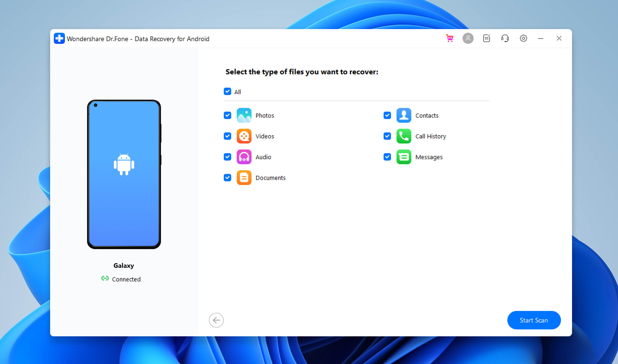Uncheck the All checkbox
Screen dimensions: 618x364
227,92
